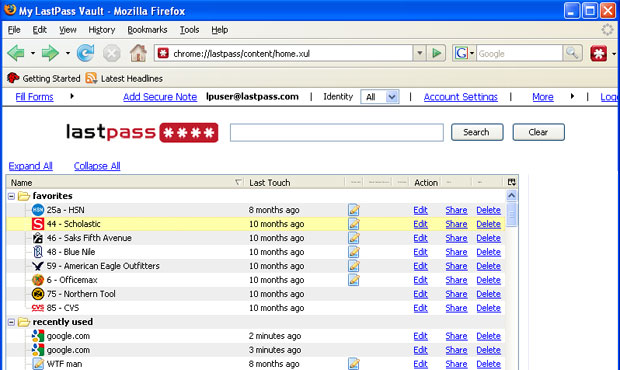This screenshot has width=620, height=370.
Task: Click Edit for 75 - Northern Tool
Action: click(420, 294)
